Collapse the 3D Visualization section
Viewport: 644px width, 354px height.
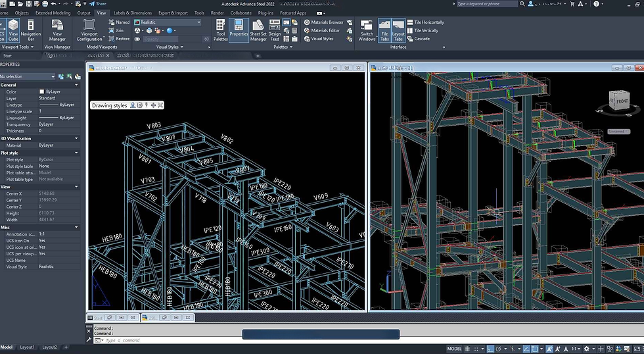click(76, 139)
